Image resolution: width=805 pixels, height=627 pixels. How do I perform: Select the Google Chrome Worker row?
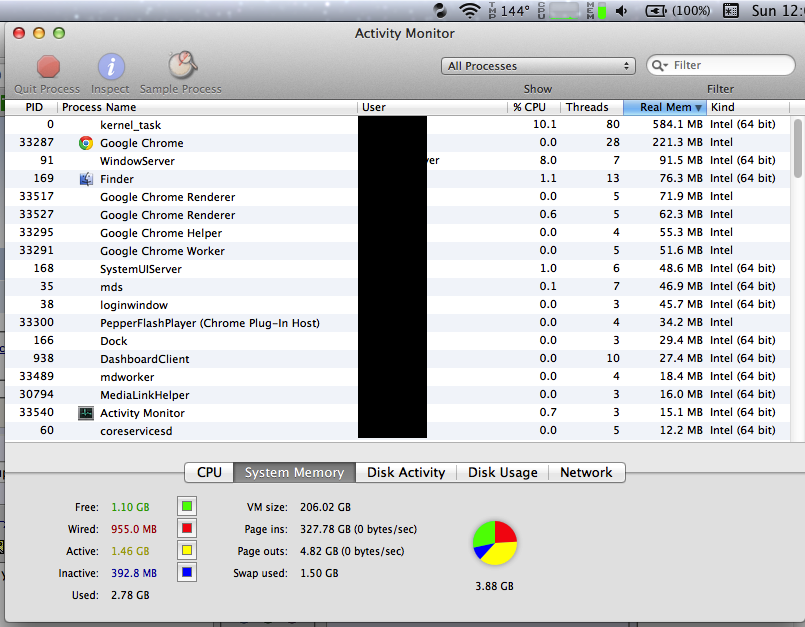(x=397, y=251)
